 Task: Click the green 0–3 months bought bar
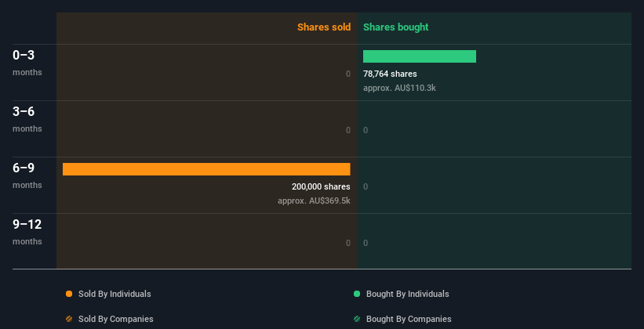click(x=420, y=56)
